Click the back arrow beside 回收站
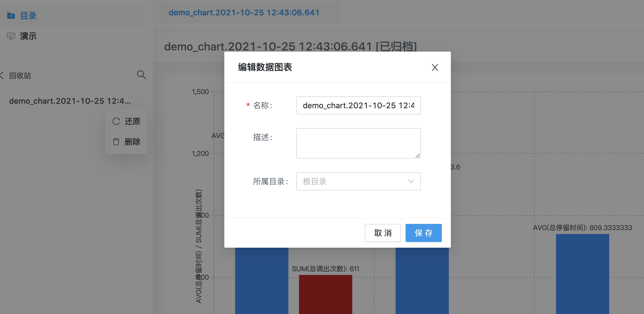The width and height of the screenshot is (644, 314). tap(2, 75)
